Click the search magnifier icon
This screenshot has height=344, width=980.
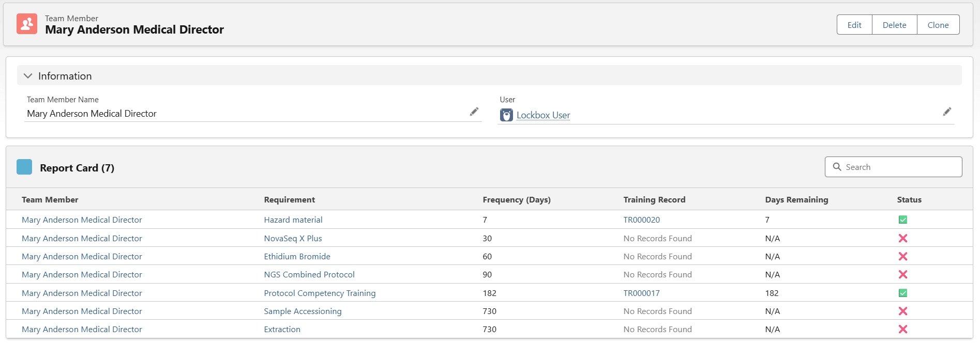837,167
